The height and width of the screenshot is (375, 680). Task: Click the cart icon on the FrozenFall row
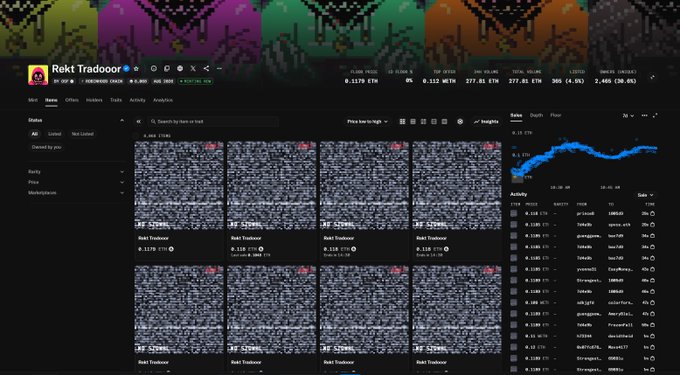coord(652,325)
